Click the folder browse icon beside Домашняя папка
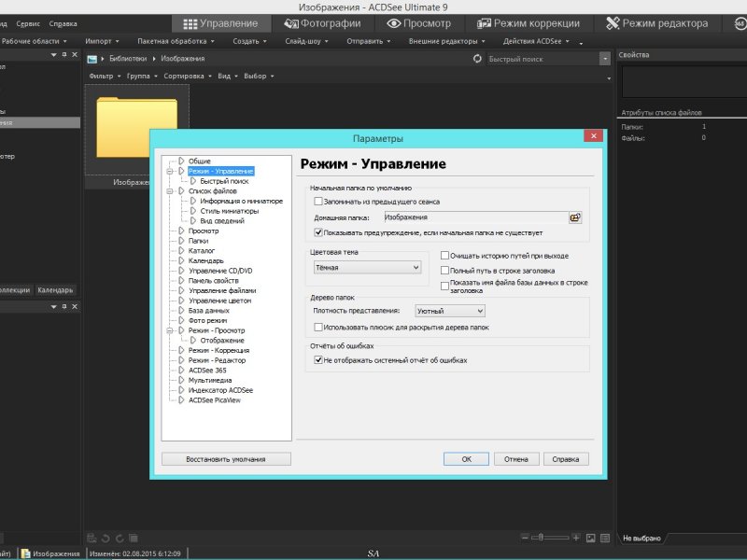The height and width of the screenshot is (560, 747). (575, 217)
